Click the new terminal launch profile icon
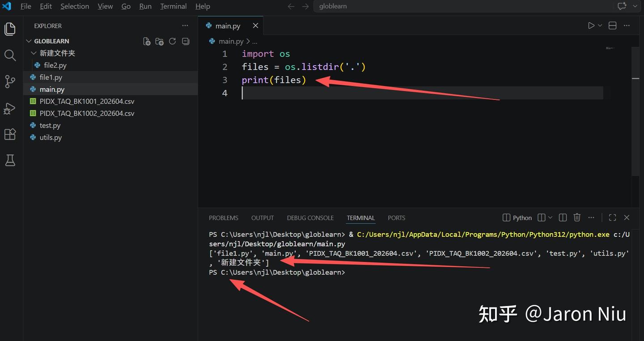644x341 pixels. pos(542,218)
